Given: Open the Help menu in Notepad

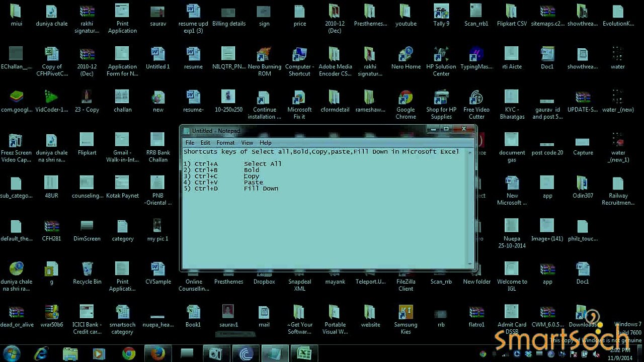Looking at the screenshot, I should click(x=265, y=143).
